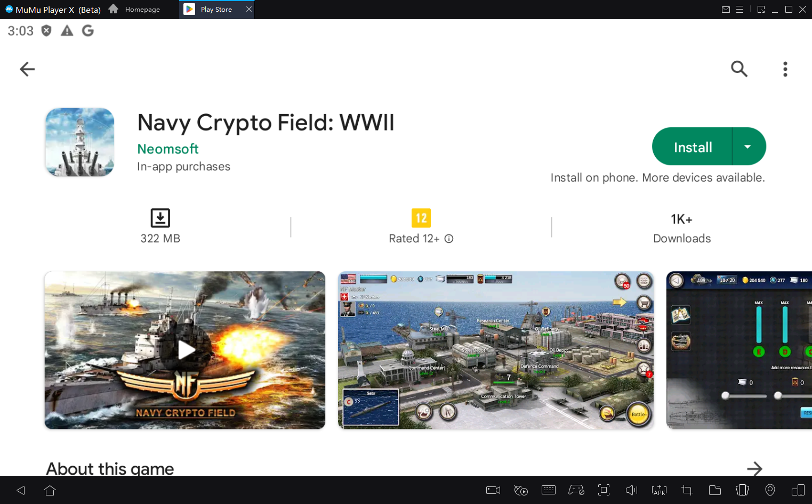Close the Play Store tab
This screenshot has height=504, width=812.
(248, 10)
